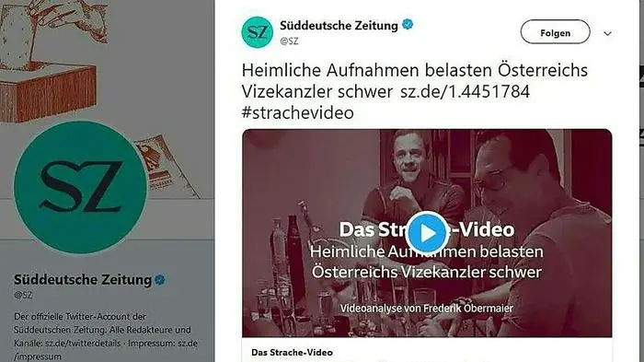The image size is (644, 362).
Task: Click the tweet text about Österreichs Vizekanzler
Action: coord(414,81)
